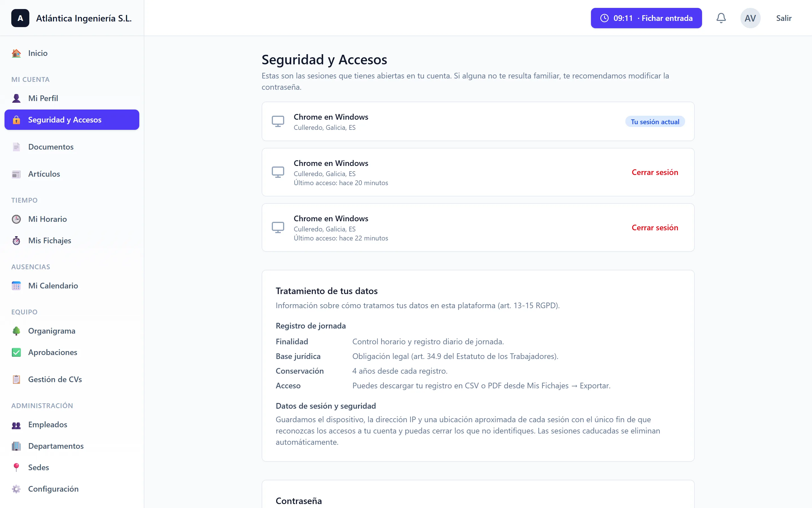This screenshot has height=508, width=812.
Task: Click the 'Puedes descargar tu registro' text
Action: click(x=481, y=386)
